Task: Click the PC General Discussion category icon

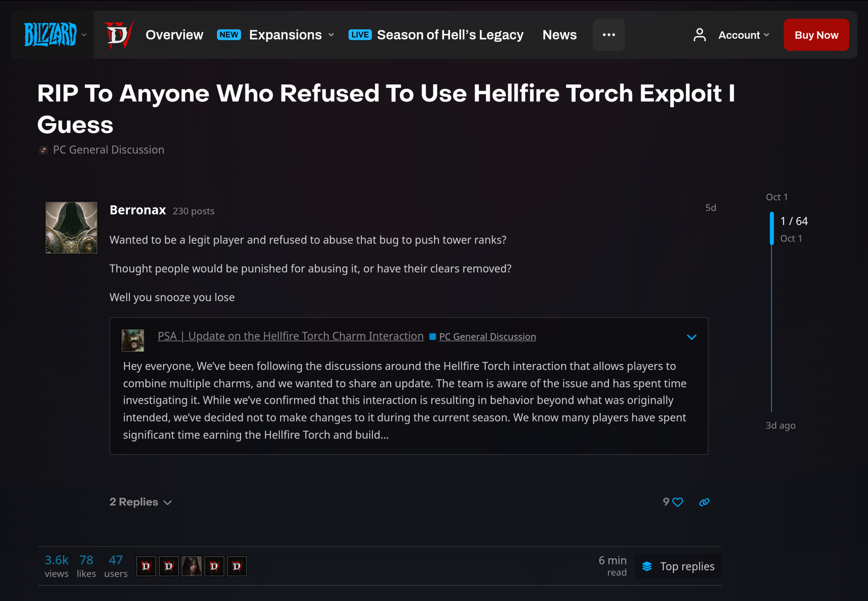Action: point(43,150)
